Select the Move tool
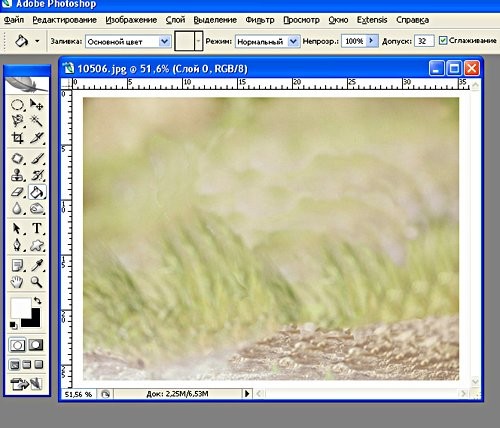The image size is (500, 428). pyautogui.click(x=36, y=105)
